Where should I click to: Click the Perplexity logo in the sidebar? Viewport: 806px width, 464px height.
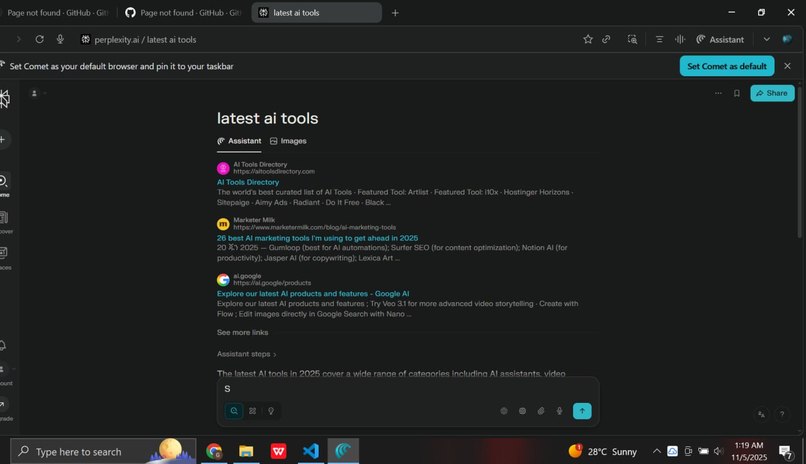4,99
